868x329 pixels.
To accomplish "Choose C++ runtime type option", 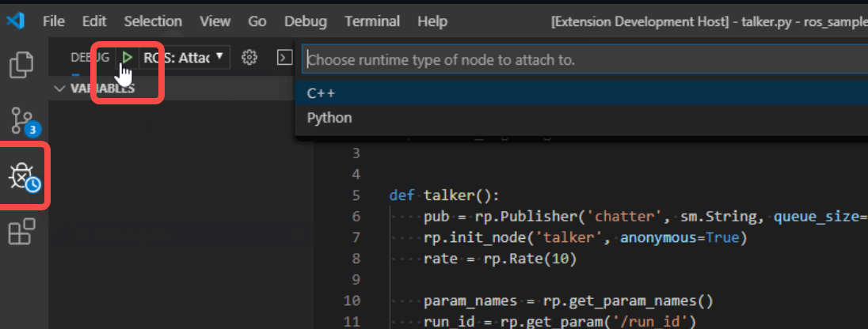I will [x=582, y=93].
